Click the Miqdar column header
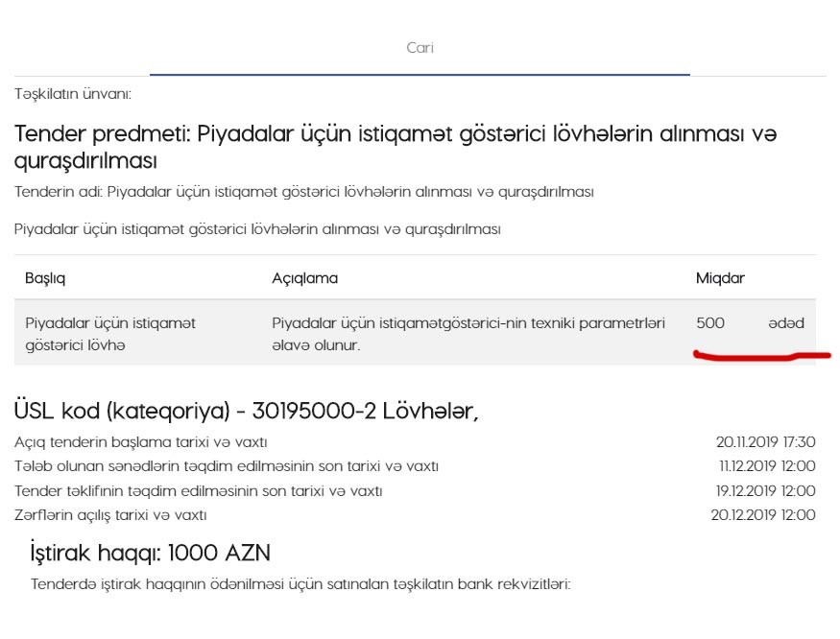Screen dimensions: 840x639 720,278
